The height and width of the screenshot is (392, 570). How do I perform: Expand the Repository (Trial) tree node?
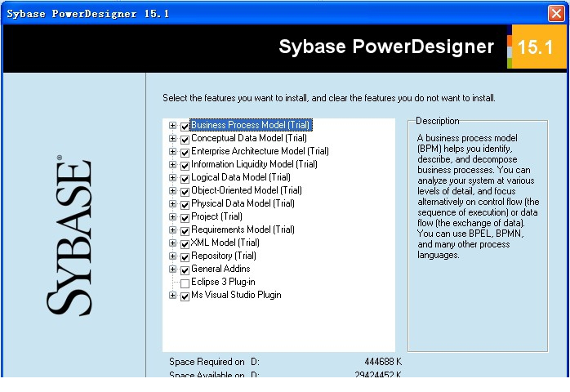[x=172, y=256]
